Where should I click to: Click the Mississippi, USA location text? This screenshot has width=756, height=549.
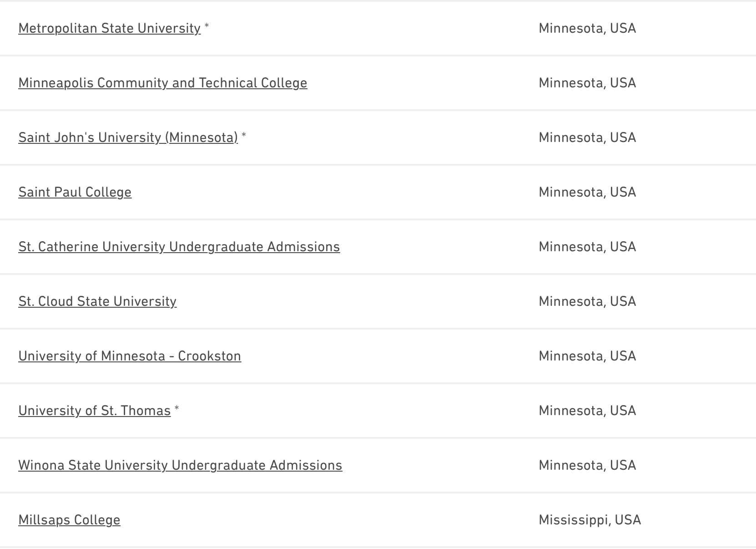(590, 520)
